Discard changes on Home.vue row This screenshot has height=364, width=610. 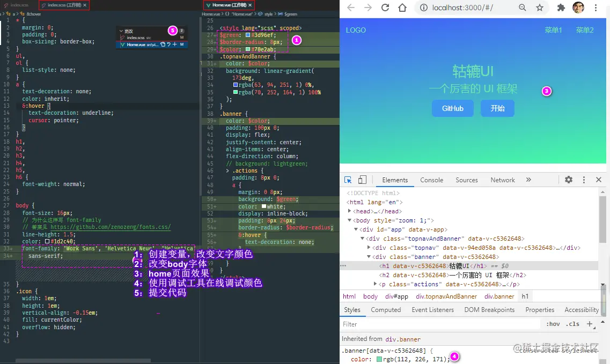[169, 44]
